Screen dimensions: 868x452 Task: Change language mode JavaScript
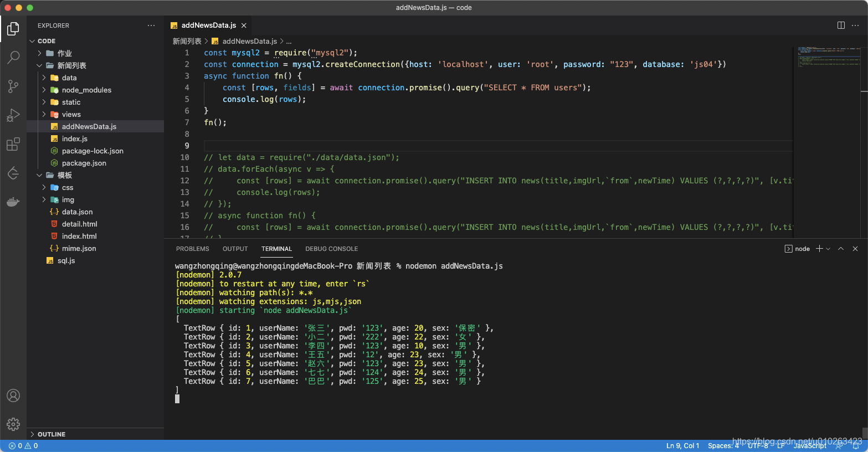pyautogui.click(x=810, y=446)
